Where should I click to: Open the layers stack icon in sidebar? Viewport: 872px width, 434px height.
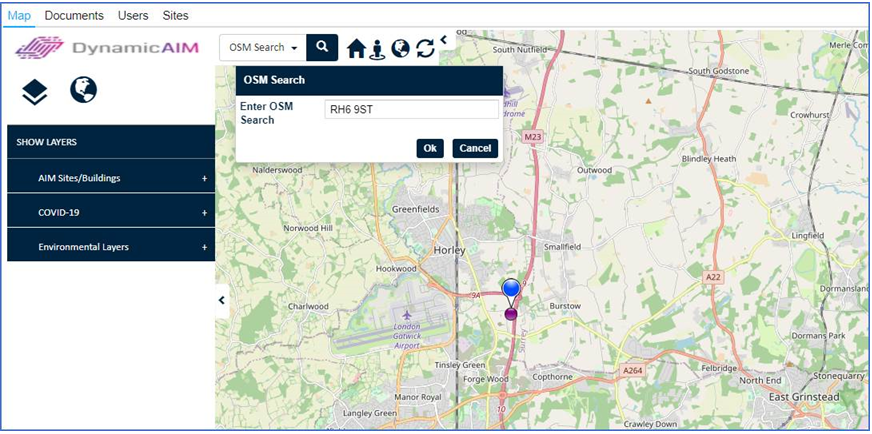click(35, 91)
